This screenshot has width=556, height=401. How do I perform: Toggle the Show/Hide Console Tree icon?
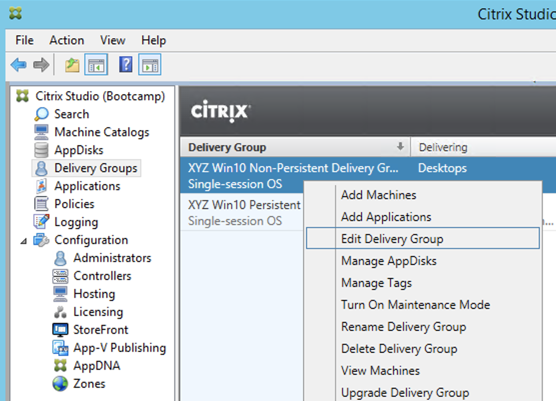coord(96,65)
